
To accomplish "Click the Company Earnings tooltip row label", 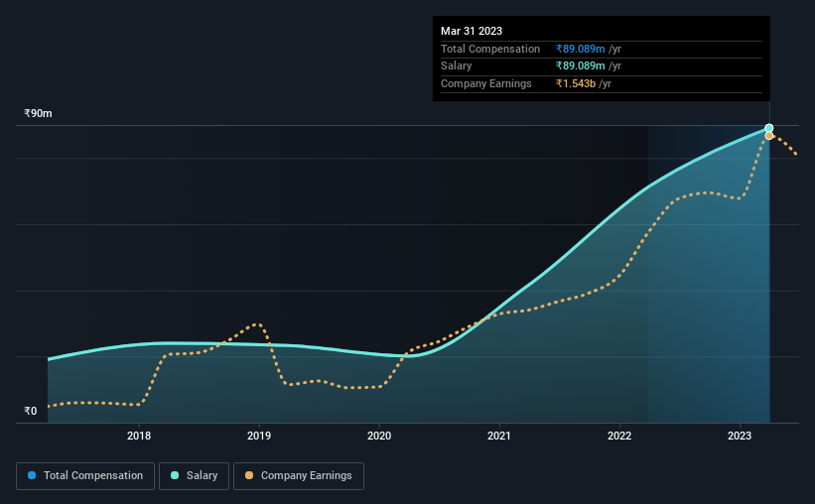I will coord(486,83).
